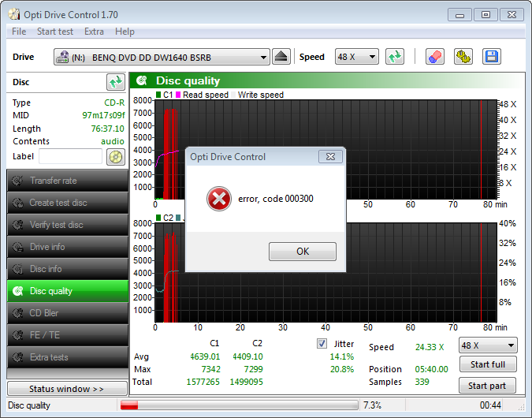Switch to Disc info tab
The height and width of the screenshot is (418, 532).
click(68, 269)
